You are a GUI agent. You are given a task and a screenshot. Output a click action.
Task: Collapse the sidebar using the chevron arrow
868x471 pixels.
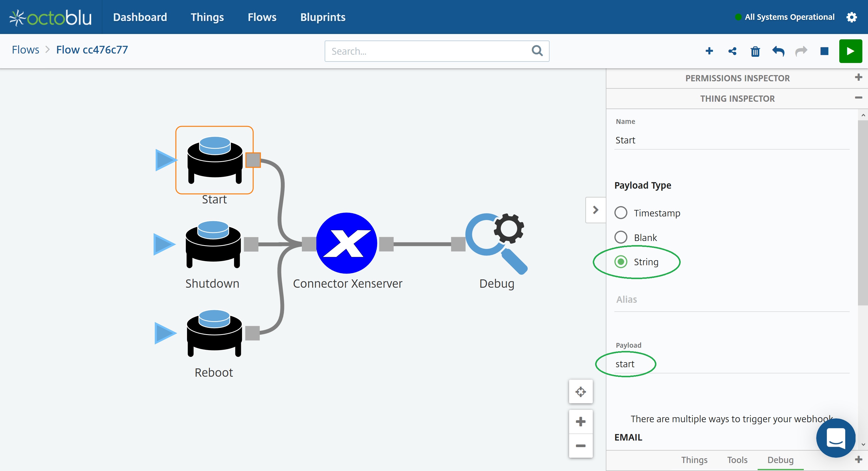[595, 210]
